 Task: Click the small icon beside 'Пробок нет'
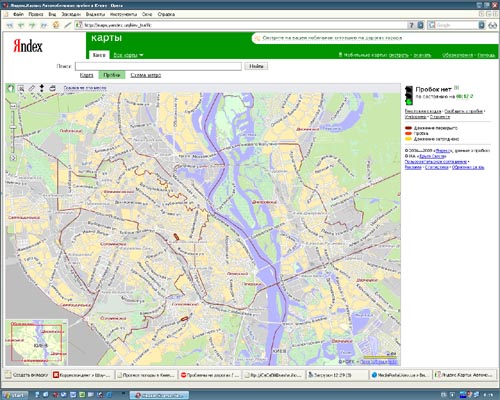point(457,88)
